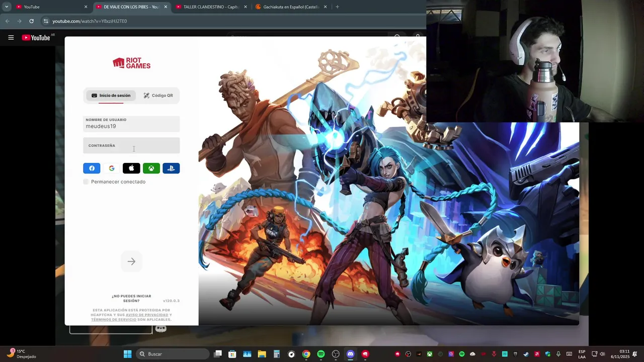Tick the Permanecer conectado checkbox
This screenshot has height=362, width=644.
(x=86, y=182)
